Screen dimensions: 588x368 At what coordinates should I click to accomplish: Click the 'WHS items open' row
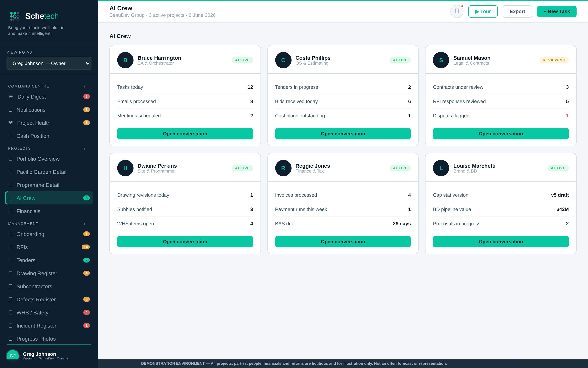click(185, 224)
